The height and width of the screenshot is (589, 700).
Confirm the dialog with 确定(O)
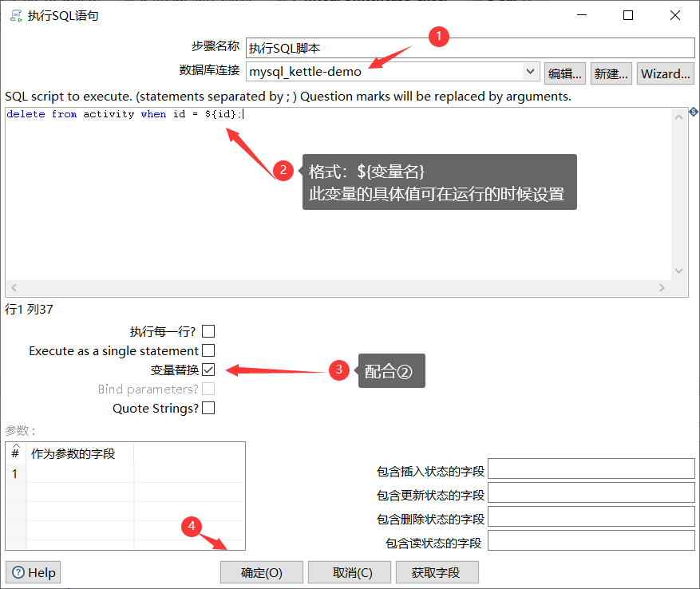(x=261, y=572)
